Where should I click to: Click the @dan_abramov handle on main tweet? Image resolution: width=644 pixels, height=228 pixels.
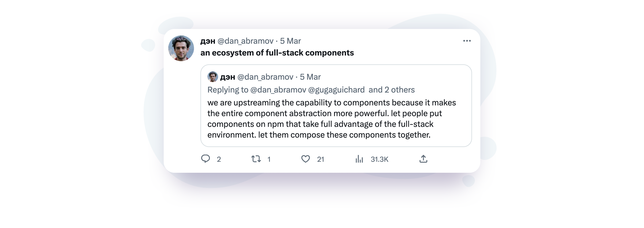(x=245, y=41)
